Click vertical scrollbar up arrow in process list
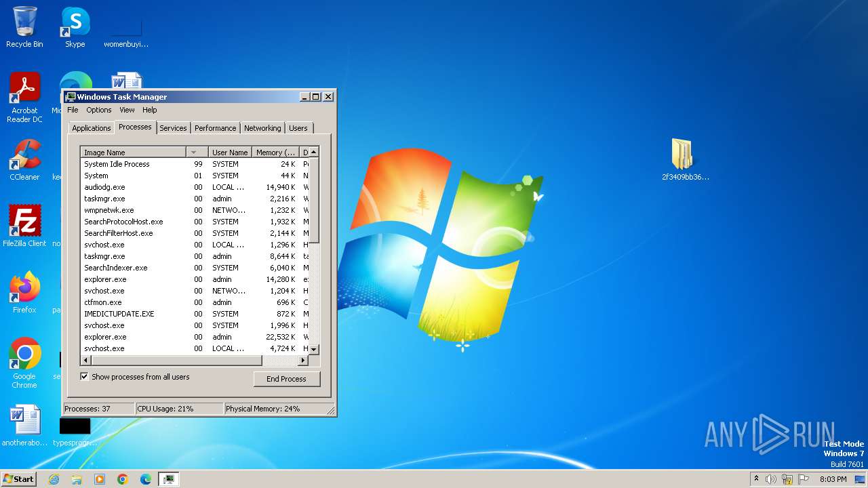This screenshot has height=488, width=868. point(314,152)
